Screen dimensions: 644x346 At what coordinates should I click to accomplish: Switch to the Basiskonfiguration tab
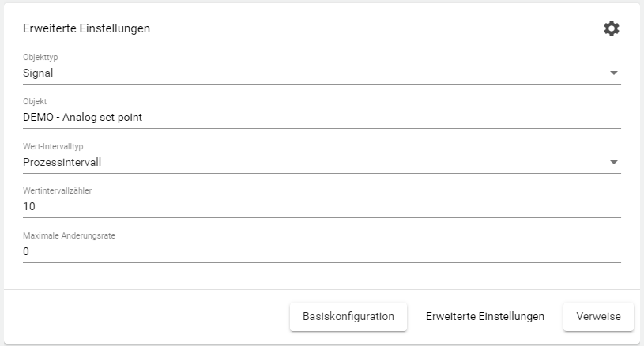348,316
